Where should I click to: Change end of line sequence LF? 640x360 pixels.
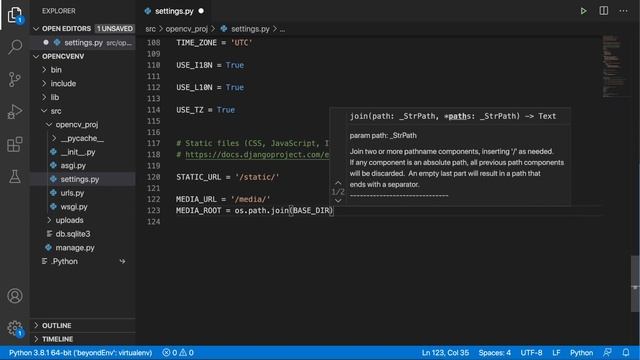556,352
